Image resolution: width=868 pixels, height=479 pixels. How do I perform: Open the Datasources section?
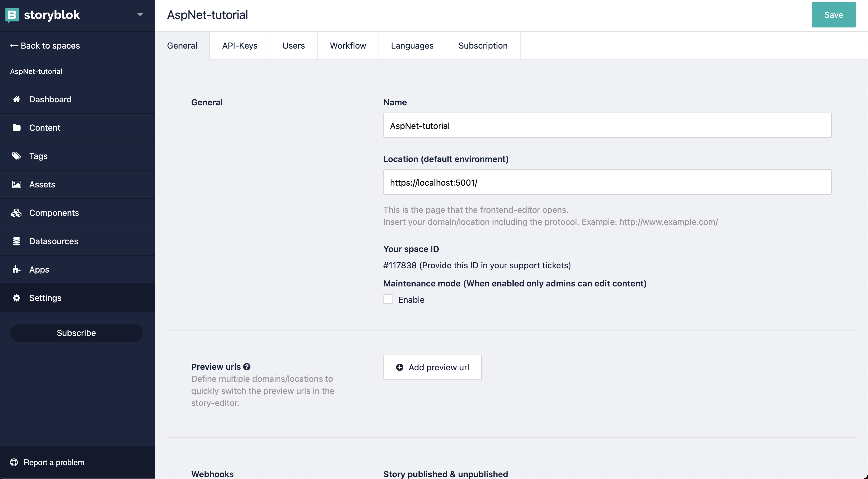(78, 241)
